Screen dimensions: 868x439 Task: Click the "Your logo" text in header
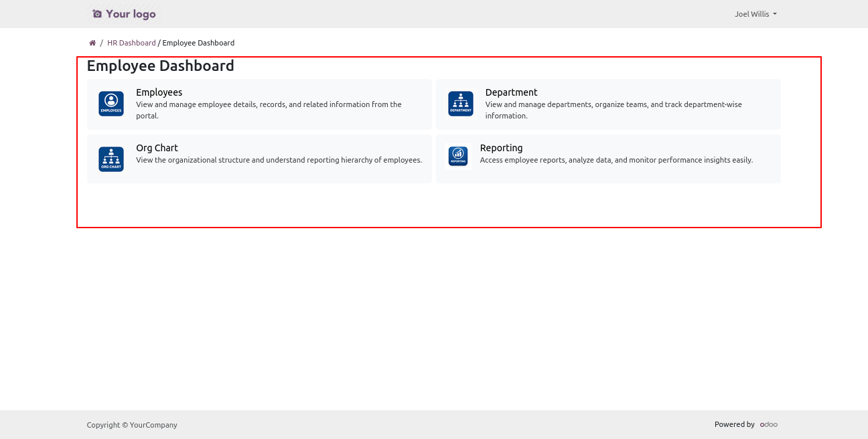[131, 14]
